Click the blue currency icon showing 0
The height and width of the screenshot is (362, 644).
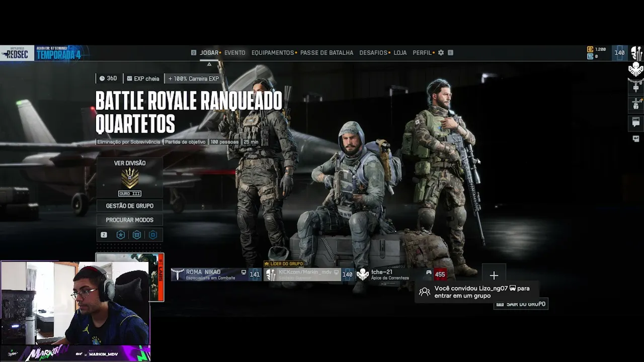pos(590,56)
